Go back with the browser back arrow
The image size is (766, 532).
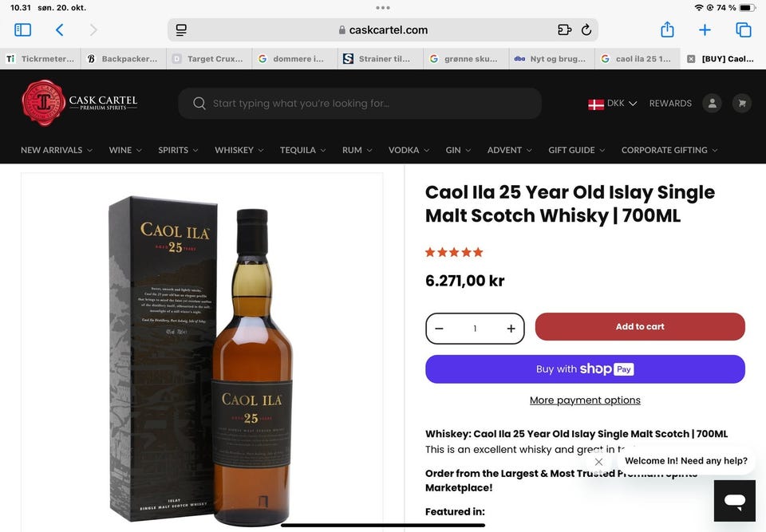point(59,30)
